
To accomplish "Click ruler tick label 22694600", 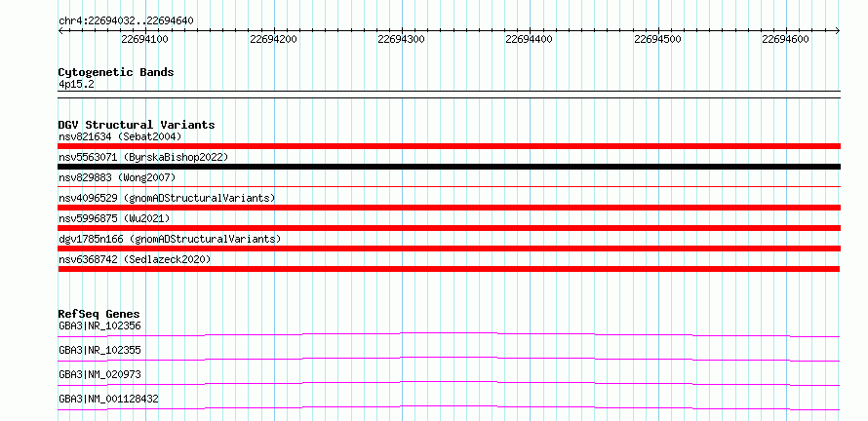I will (785, 39).
